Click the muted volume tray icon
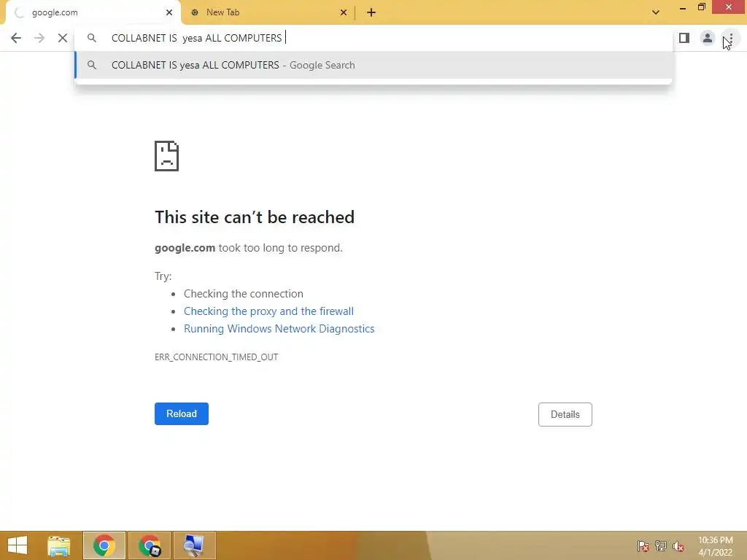The image size is (747, 560). click(678, 546)
